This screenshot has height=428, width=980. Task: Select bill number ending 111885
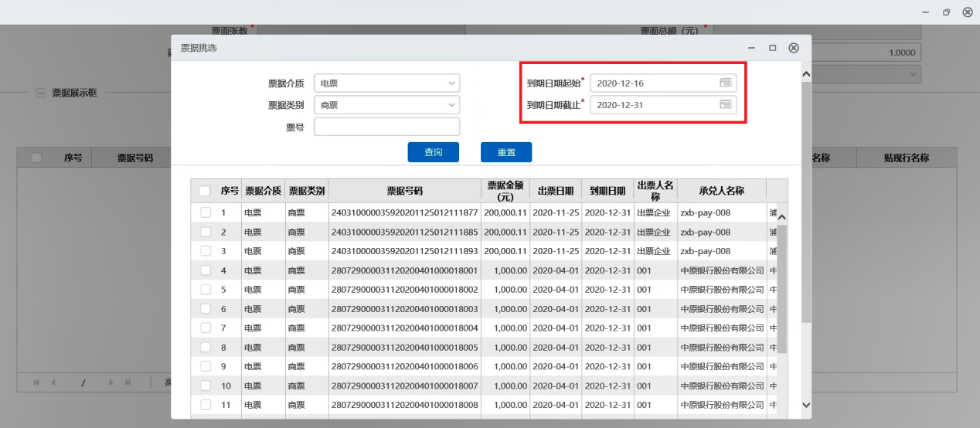pyautogui.click(x=404, y=232)
